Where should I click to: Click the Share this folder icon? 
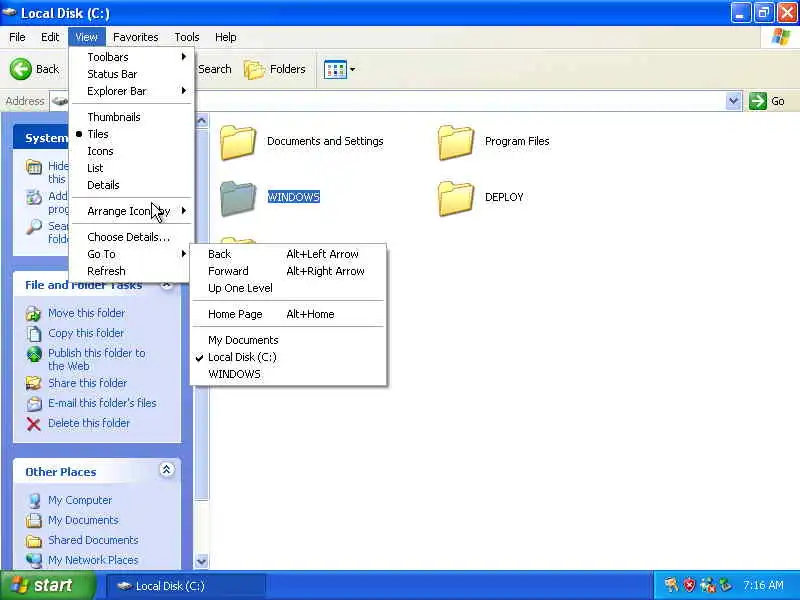point(34,383)
